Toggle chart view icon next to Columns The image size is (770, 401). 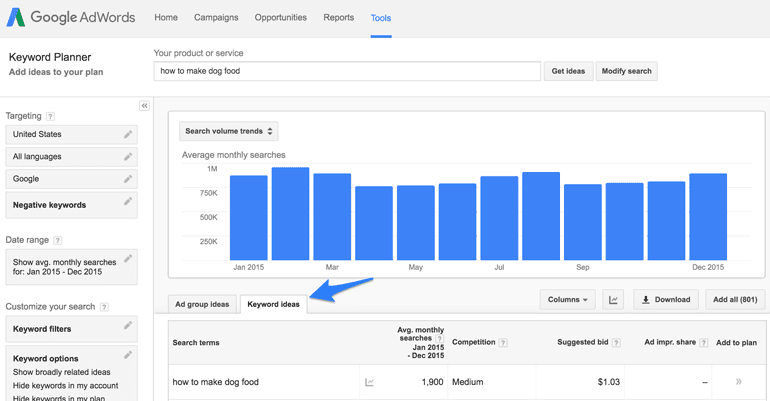tap(613, 299)
